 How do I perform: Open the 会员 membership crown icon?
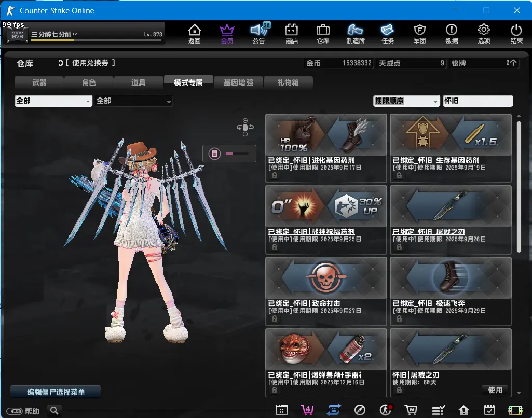point(227,34)
